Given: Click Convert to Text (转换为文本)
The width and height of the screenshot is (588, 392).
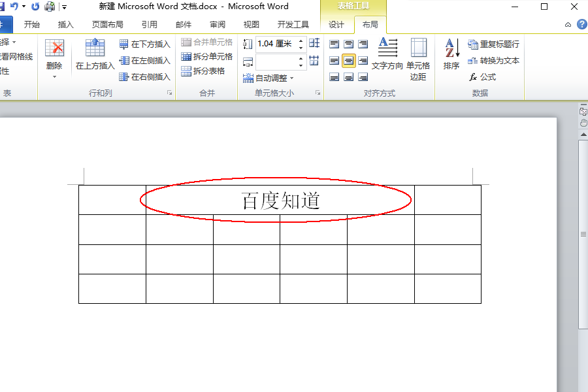Looking at the screenshot, I should 493,60.
